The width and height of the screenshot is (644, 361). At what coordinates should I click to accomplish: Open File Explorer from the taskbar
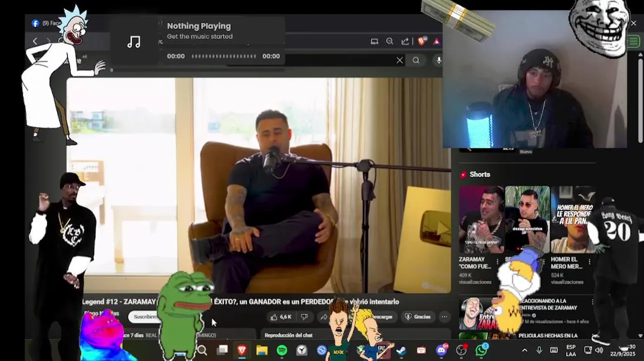pos(262,350)
